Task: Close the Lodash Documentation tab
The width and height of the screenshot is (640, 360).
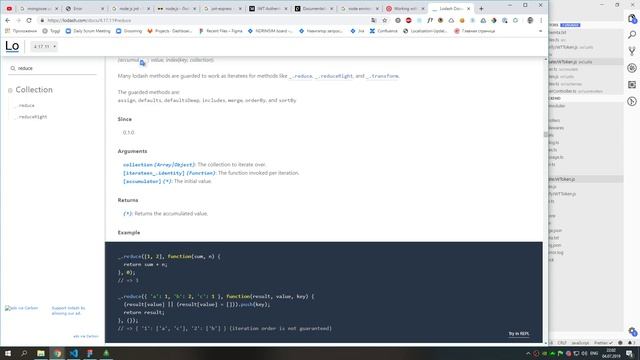Action: click(x=469, y=8)
